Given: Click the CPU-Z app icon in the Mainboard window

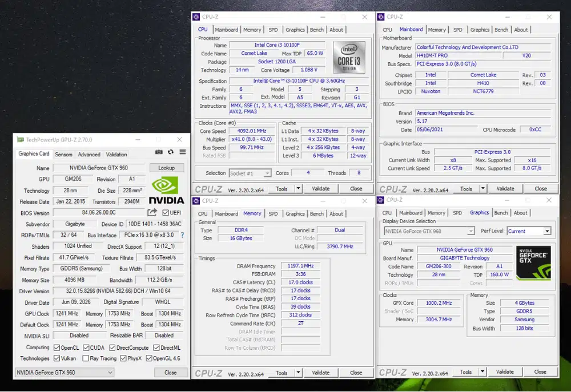Looking at the screenshot, I should tap(381, 17).
